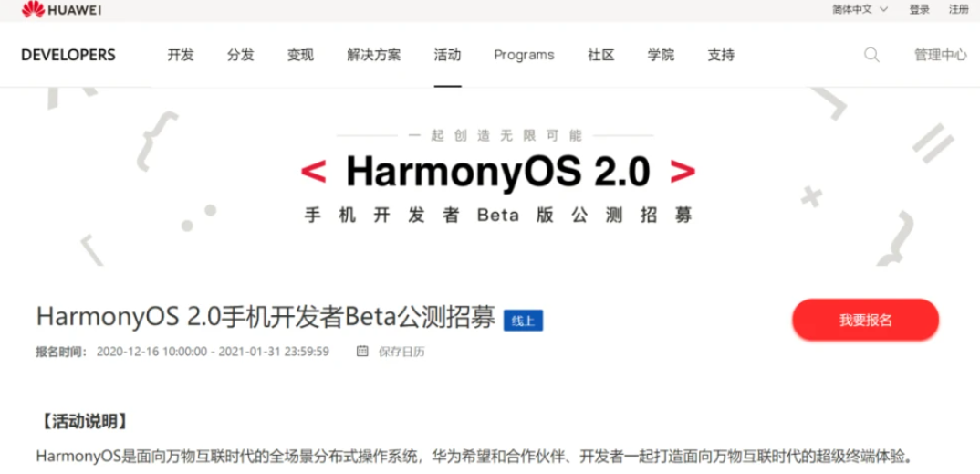Screen dimensions: 980x474
Task: Click the 登录 link
Action: [x=920, y=9]
